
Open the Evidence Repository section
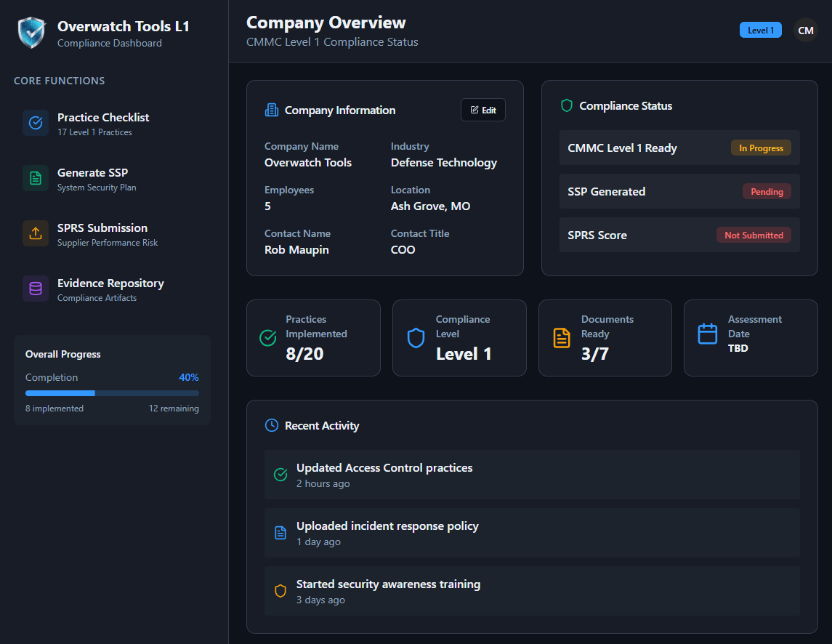(x=110, y=289)
